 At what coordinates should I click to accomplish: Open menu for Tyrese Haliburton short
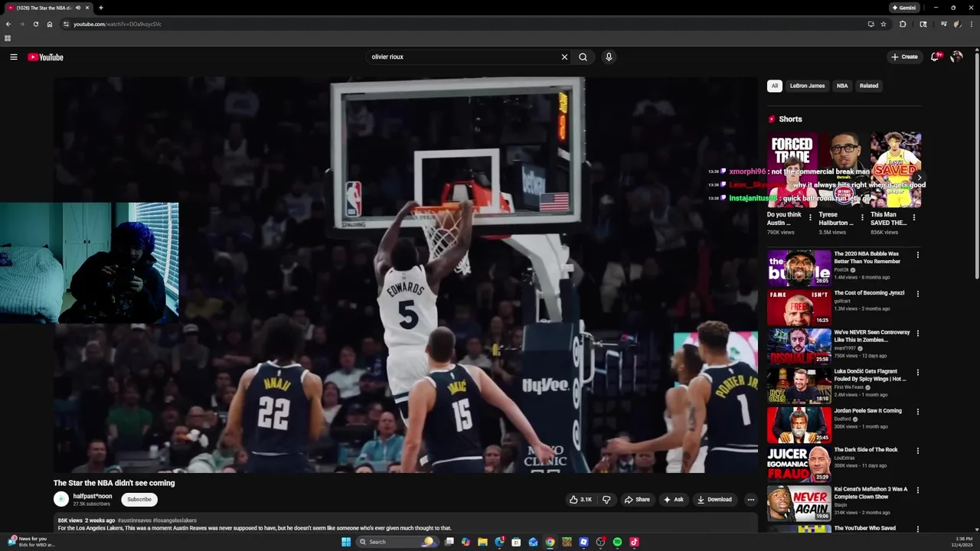point(862,217)
